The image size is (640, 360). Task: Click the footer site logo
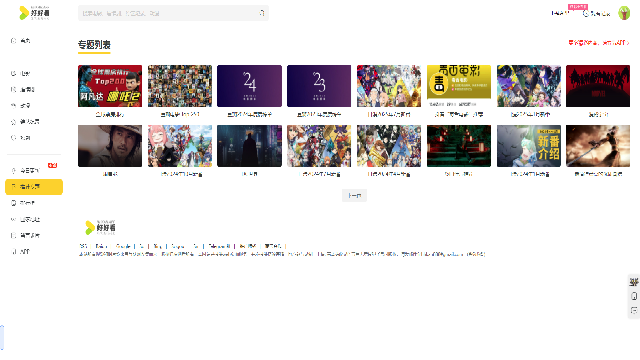pyautogui.click(x=100, y=227)
